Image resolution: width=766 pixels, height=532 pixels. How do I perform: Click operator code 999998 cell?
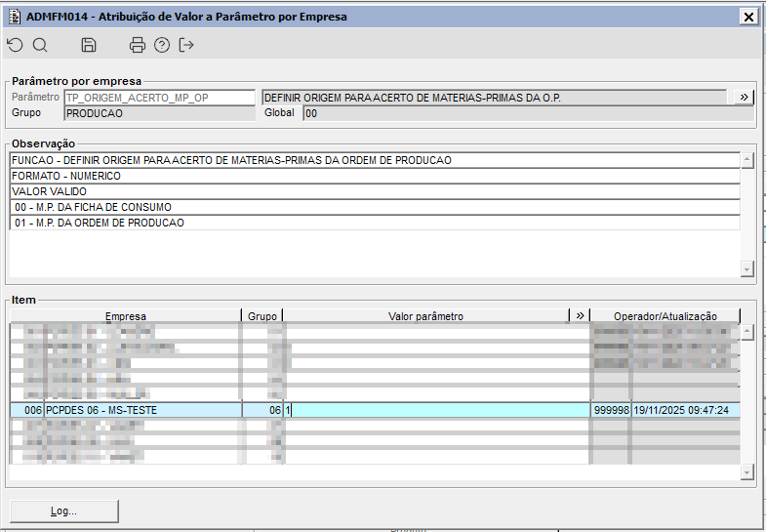[611, 410]
